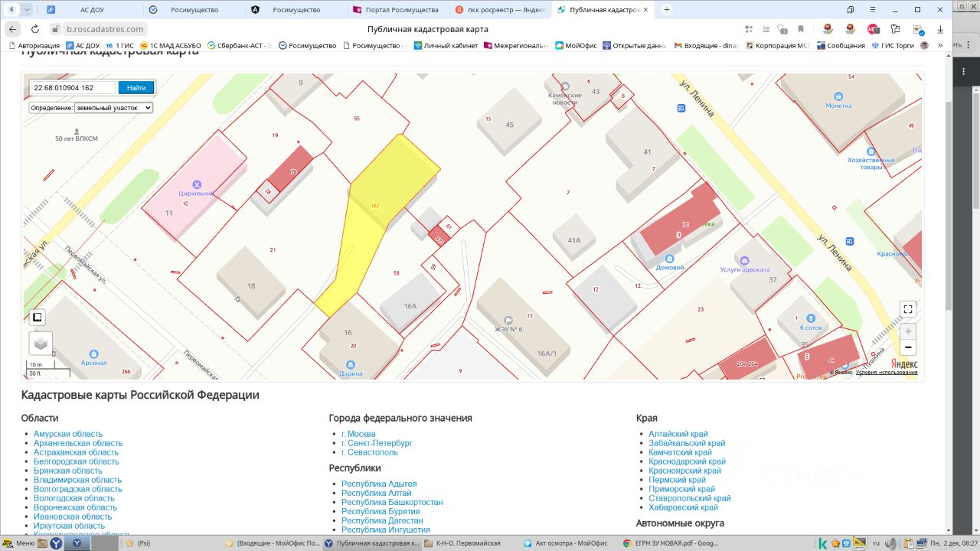Click the Условия использования map link

[887, 373]
